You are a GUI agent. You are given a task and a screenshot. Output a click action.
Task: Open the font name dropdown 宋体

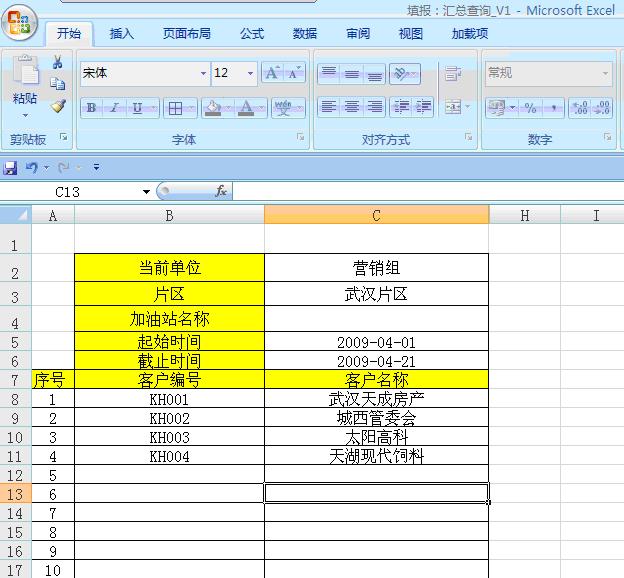tap(203, 73)
